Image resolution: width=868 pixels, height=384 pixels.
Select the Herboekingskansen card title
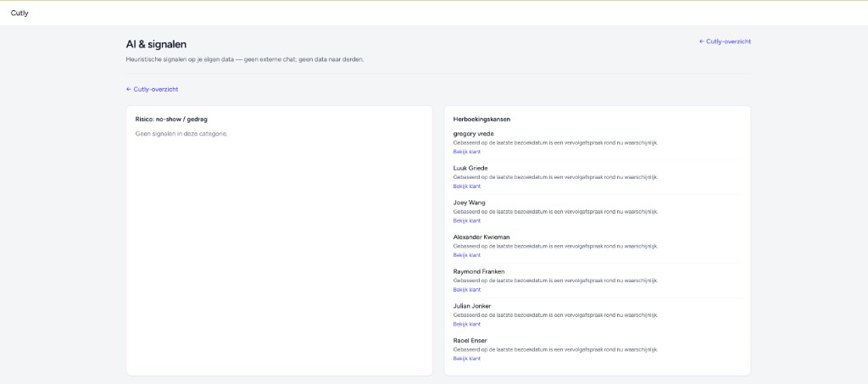481,120
